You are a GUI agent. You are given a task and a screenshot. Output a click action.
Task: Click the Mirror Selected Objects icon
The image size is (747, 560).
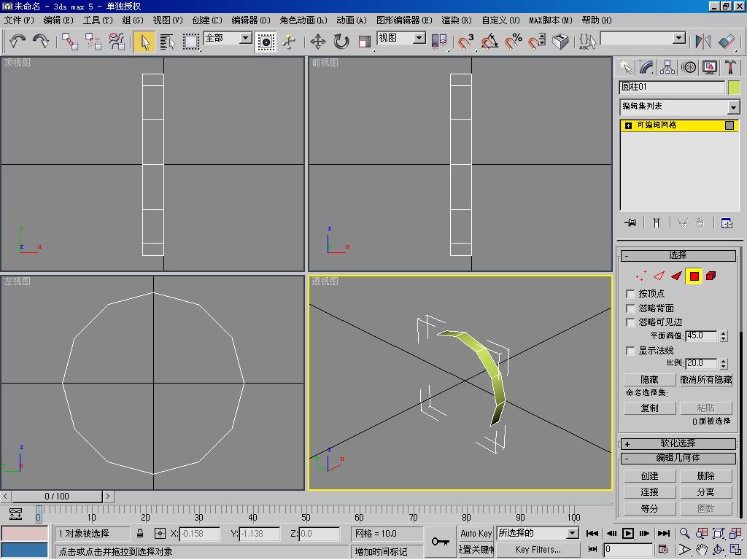(703, 42)
